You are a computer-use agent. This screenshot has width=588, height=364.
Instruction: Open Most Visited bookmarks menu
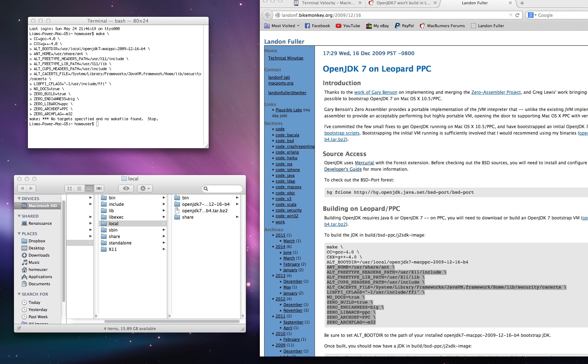tap(282, 26)
